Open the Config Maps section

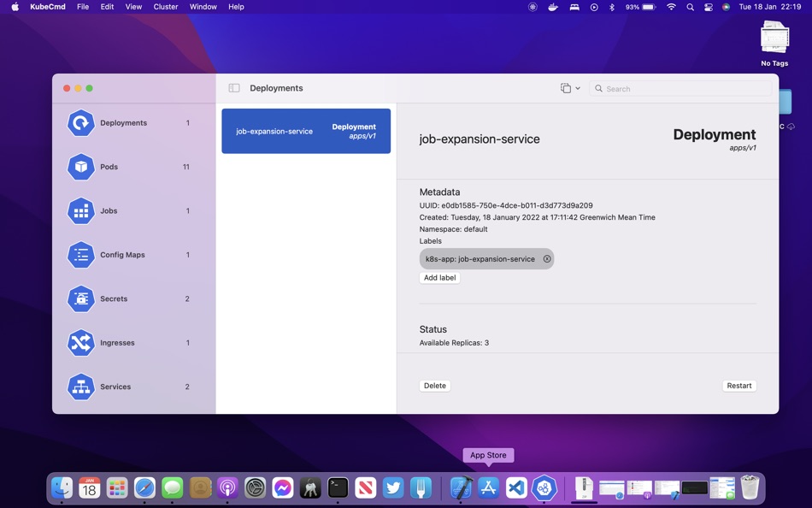tap(128, 255)
